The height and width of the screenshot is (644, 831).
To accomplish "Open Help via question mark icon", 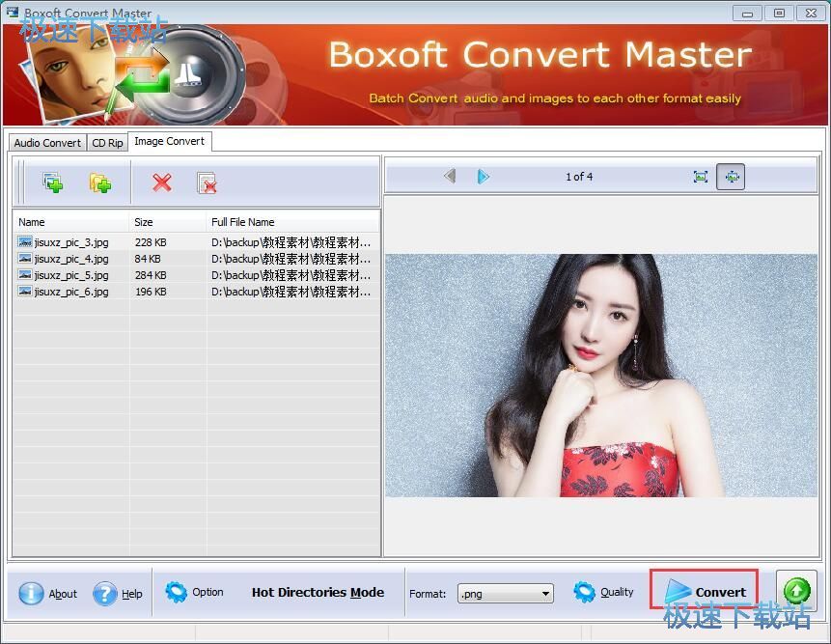I will pyautogui.click(x=104, y=594).
